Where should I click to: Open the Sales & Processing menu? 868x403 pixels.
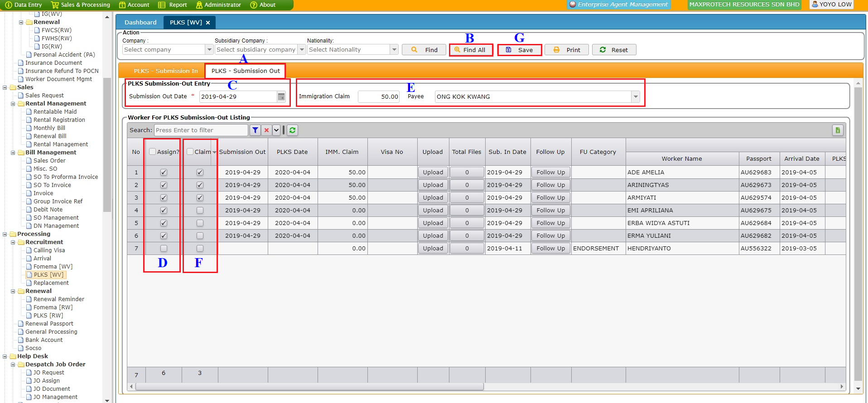click(81, 5)
